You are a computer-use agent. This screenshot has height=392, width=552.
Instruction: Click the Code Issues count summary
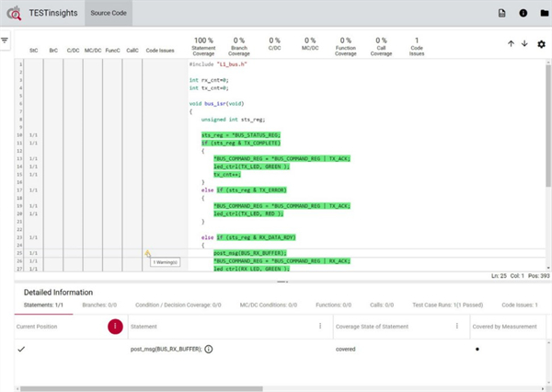pyautogui.click(x=417, y=45)
